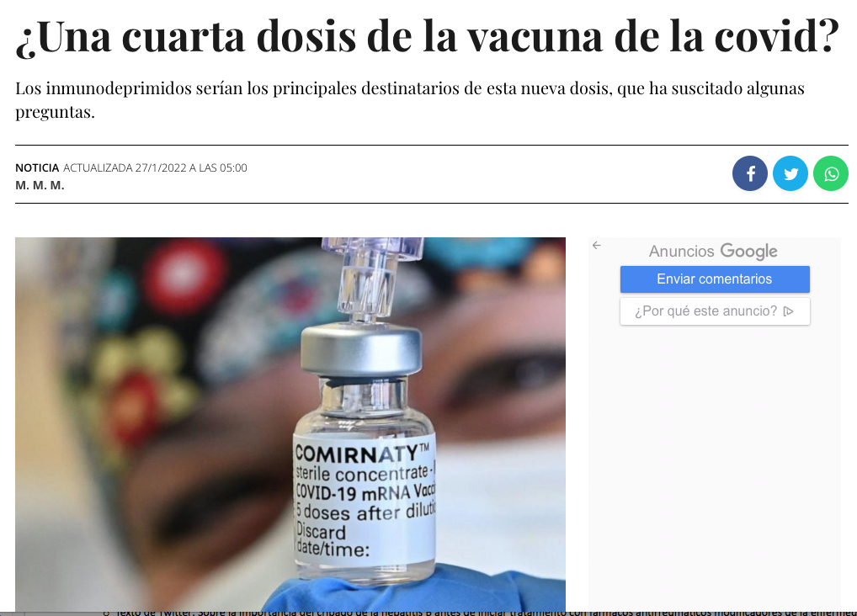The image size is (857, 616).
Task: Click the partially hidden text at page bottom
Action: [x=481, y=613]
